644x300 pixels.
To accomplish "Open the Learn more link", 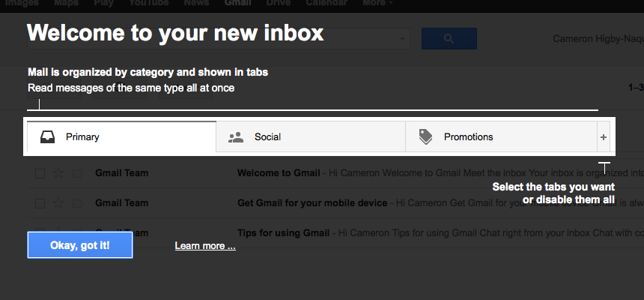I will click(205, 246).
